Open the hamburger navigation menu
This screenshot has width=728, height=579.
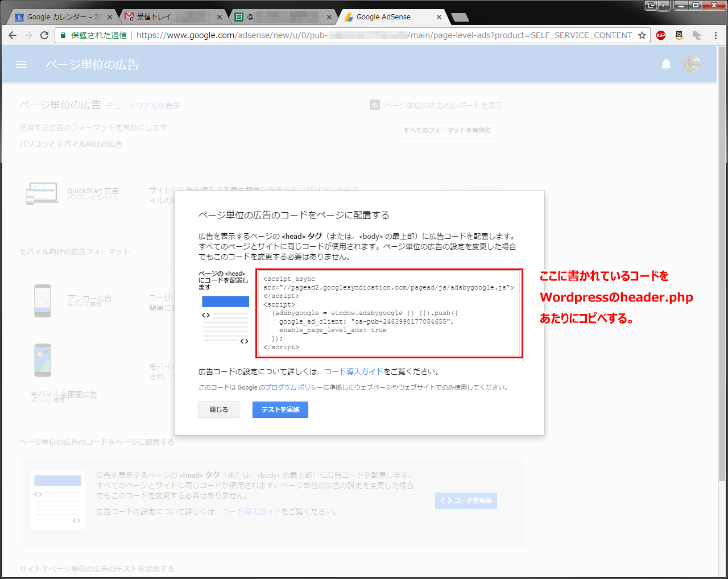tap(21, 64)
